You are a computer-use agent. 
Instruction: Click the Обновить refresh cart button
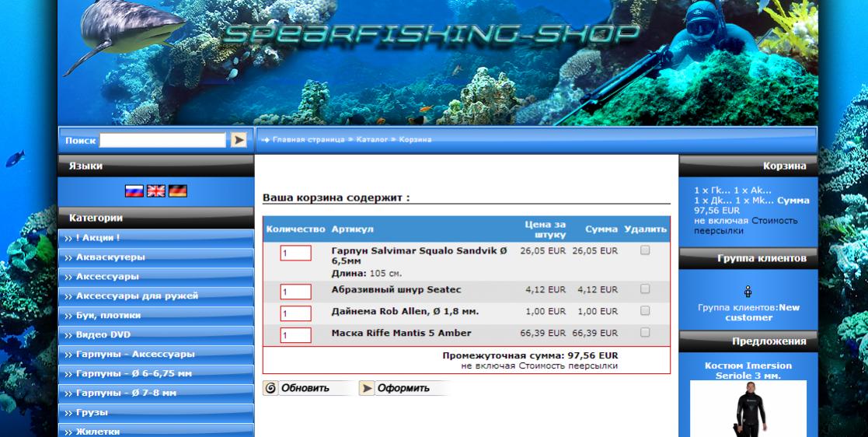297,388
